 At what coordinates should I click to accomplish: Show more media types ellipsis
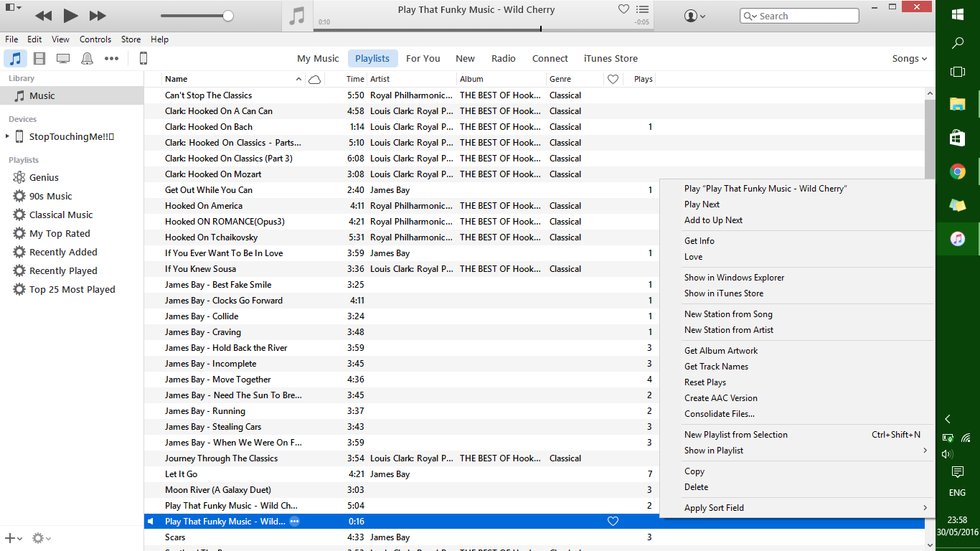111,59
